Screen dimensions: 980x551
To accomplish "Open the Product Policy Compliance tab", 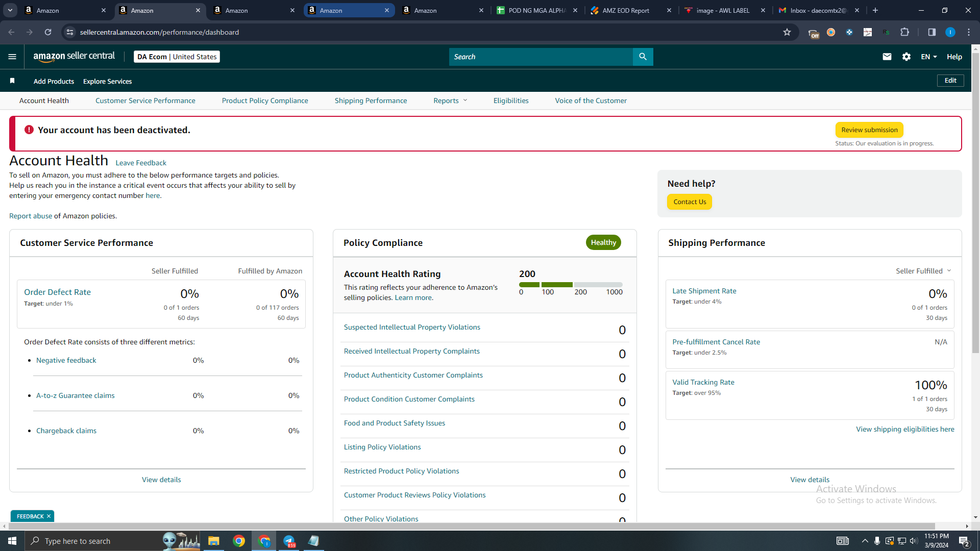I will (x=265, y=101).
